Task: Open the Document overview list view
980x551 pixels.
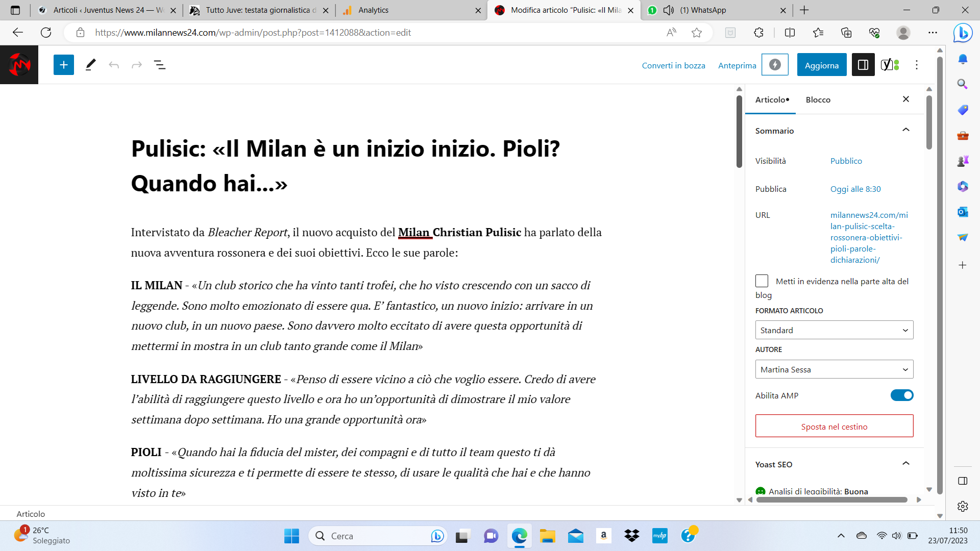Action: coord(160,65)
